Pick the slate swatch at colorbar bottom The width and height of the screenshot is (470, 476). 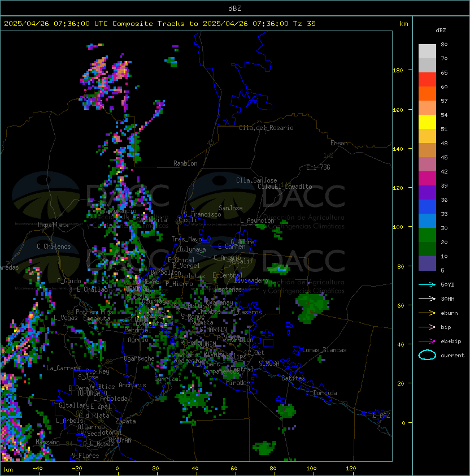click(427, 263)
